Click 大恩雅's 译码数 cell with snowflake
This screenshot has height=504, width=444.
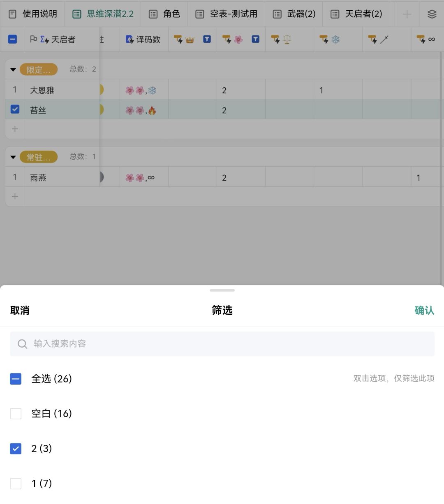(x=144, y=90)
